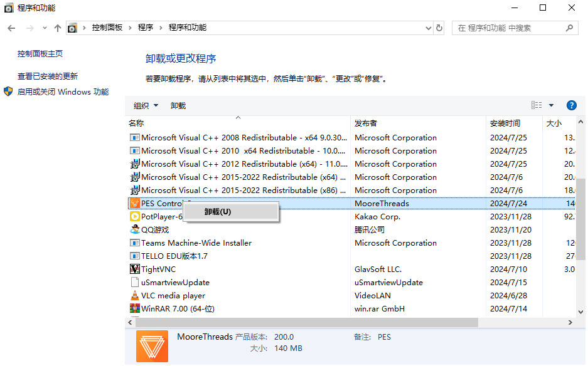Image resolution: width=588 pixels, height=366 pixels.
Task: Select TightVNC program name
Action: coord(158,269)
